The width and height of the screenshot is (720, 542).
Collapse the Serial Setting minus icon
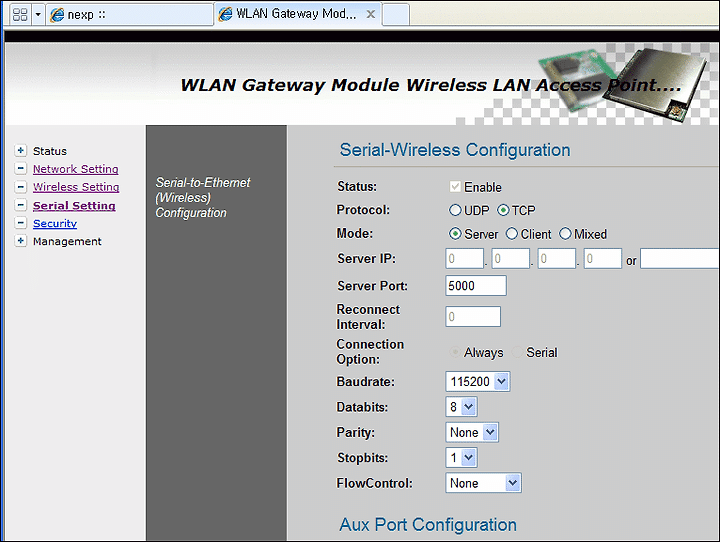pyautogui.click(x=21, y=205)
